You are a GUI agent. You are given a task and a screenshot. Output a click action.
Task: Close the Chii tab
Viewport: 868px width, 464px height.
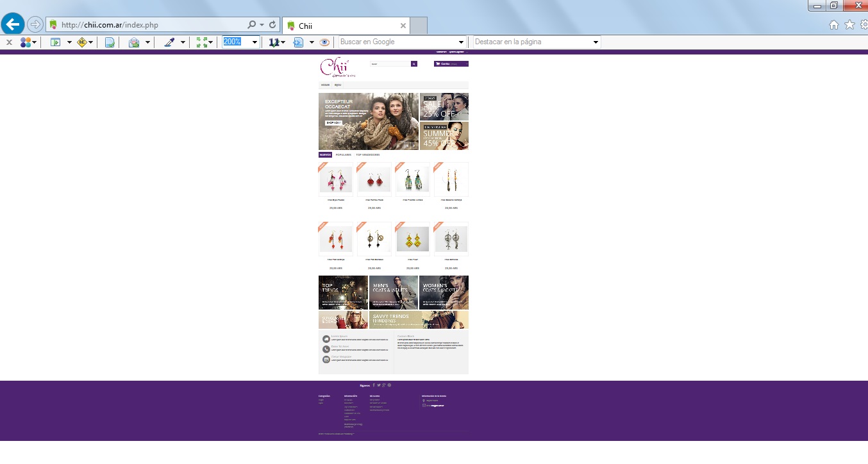403,26
